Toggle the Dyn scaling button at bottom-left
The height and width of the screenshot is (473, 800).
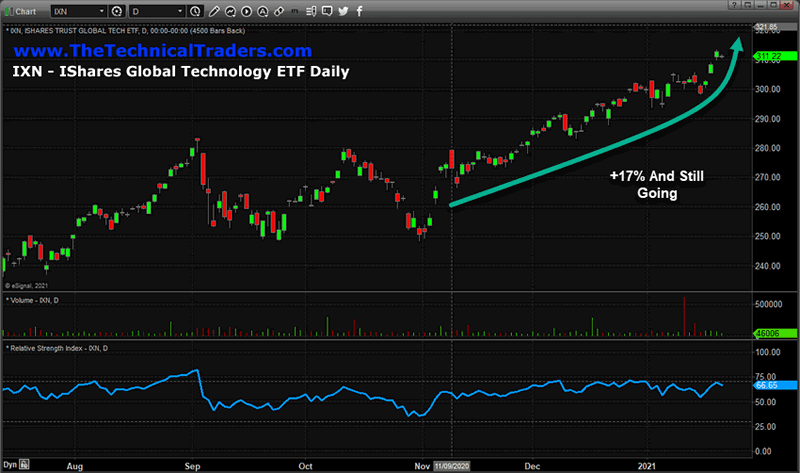[11, 466]
